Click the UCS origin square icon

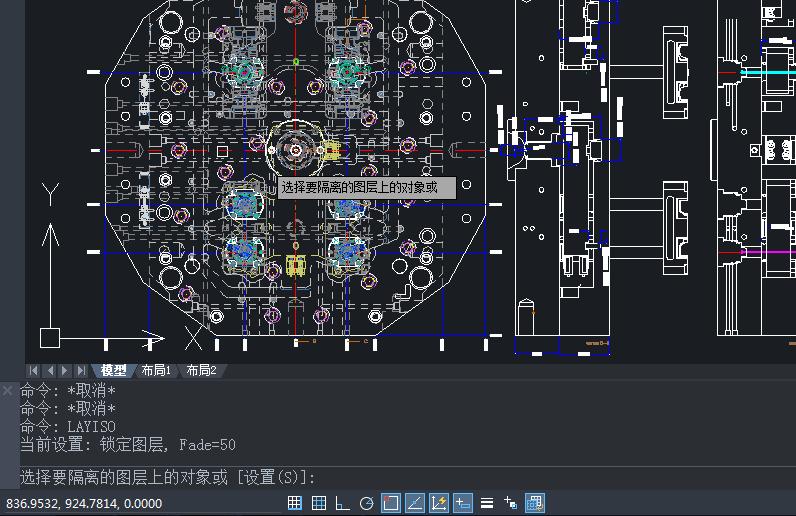50,338
